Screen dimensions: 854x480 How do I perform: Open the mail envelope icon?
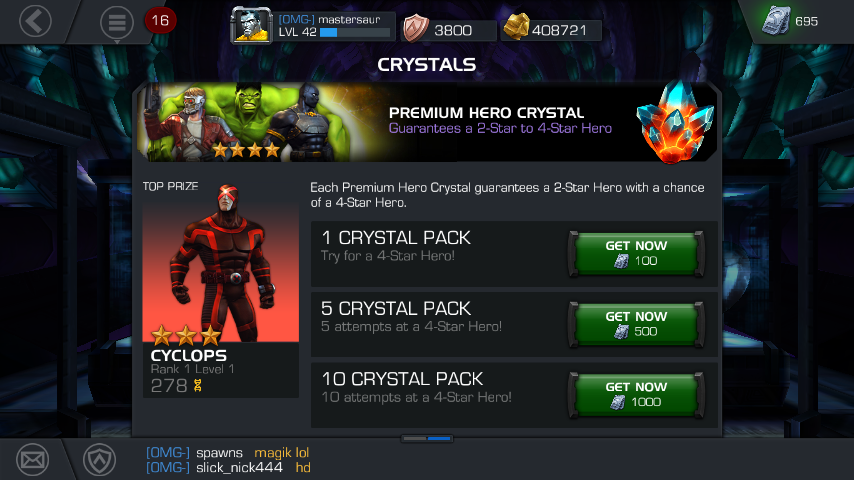click(33, 460)
